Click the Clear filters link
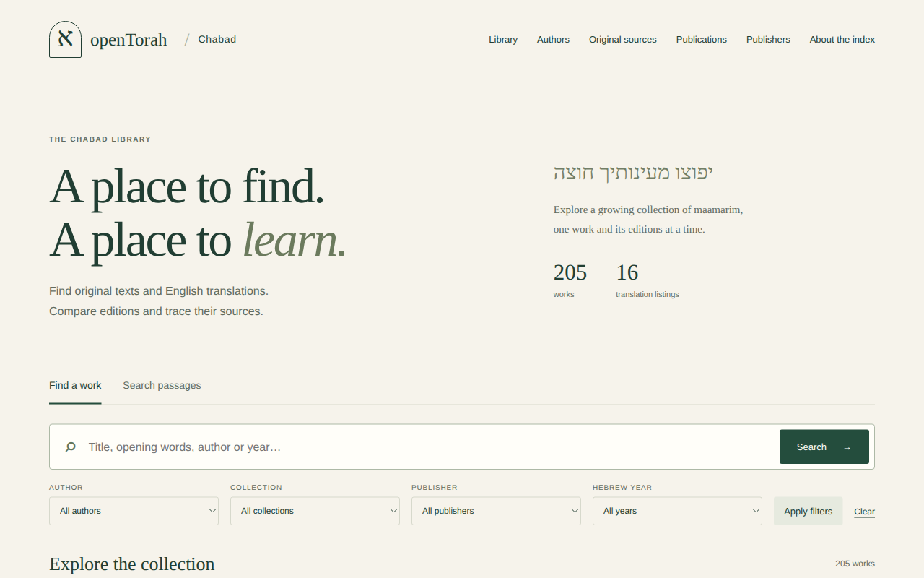Viewport: 924px width, 578px height. coord(864,512)
